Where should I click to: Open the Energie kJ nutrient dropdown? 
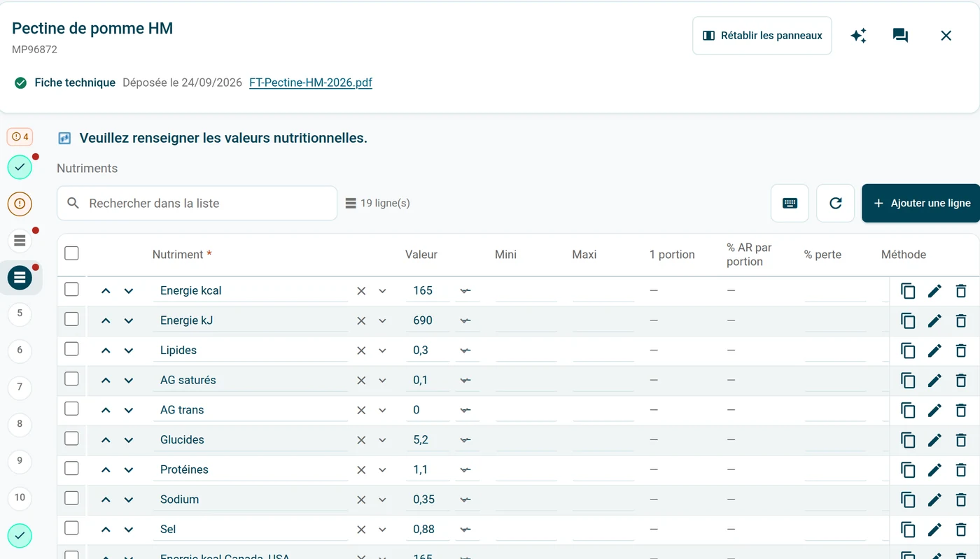382,321
